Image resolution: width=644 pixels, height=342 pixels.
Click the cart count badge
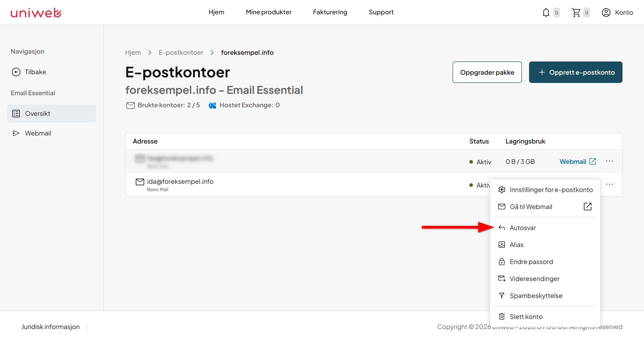point(586,13)
